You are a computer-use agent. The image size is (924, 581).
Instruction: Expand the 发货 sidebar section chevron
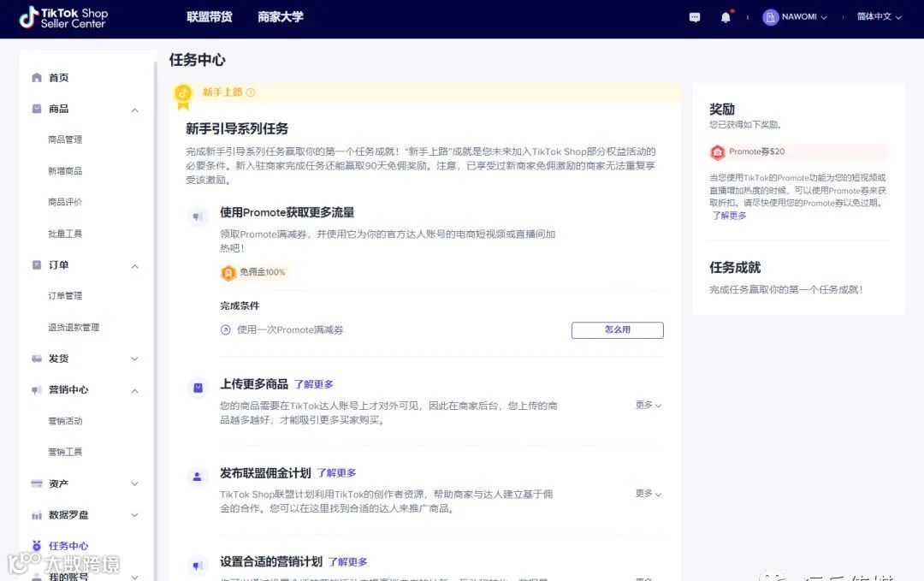click(135, 359)
